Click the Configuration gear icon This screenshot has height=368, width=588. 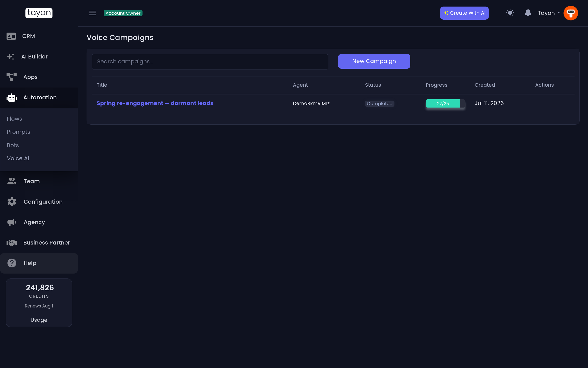pos(12,202)
